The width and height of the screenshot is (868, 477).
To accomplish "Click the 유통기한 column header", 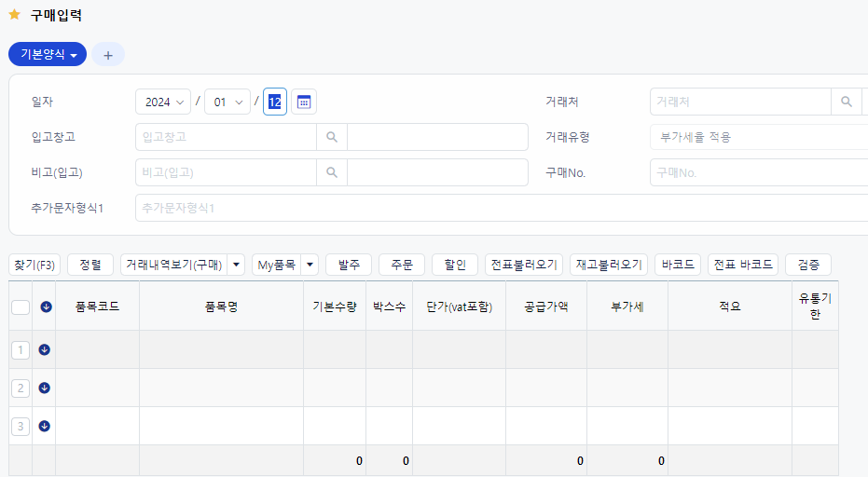I will click(x=815, y=307).
